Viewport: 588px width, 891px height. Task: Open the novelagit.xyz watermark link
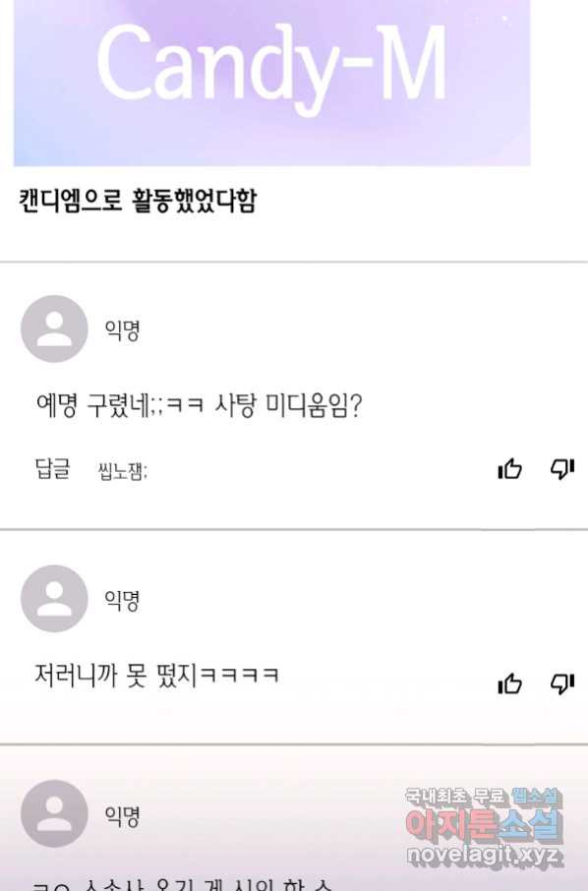[484, 855]
